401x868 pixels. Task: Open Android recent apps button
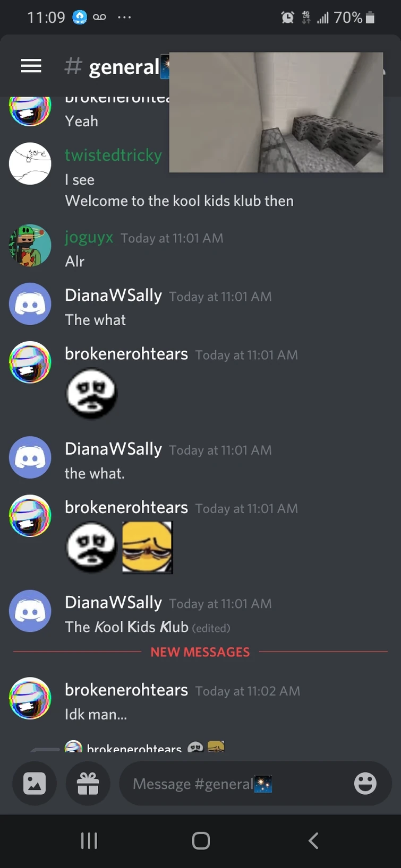(89, 841)
